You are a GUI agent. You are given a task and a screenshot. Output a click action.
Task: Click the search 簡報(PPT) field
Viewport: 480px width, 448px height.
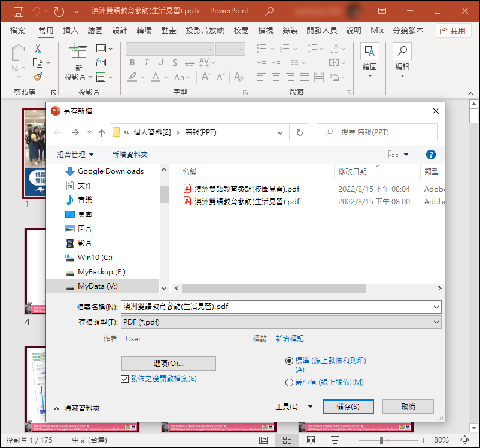pos(377,132)
